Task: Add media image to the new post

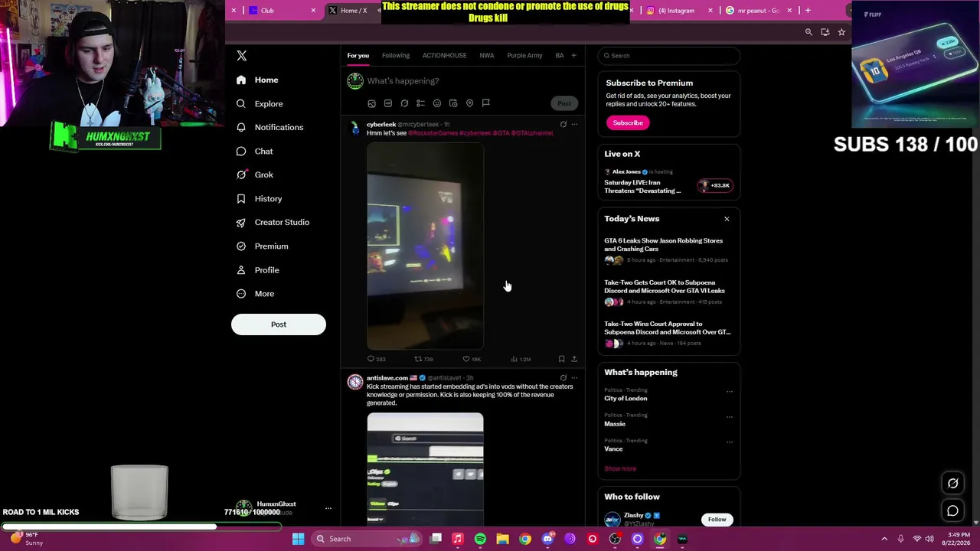Action: pyautogui.click(x=371, y=103)
